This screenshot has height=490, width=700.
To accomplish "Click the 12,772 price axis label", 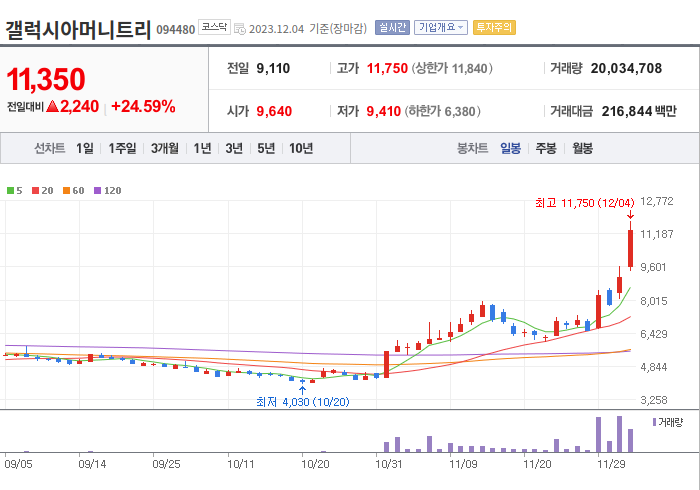I will tap(656, 201).
